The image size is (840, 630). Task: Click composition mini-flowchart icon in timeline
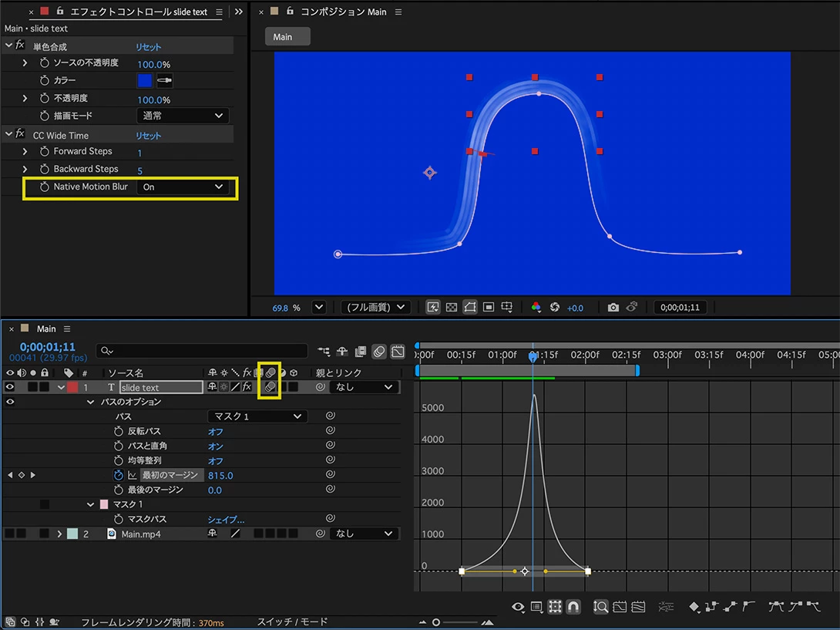click(x=324, y=352)
